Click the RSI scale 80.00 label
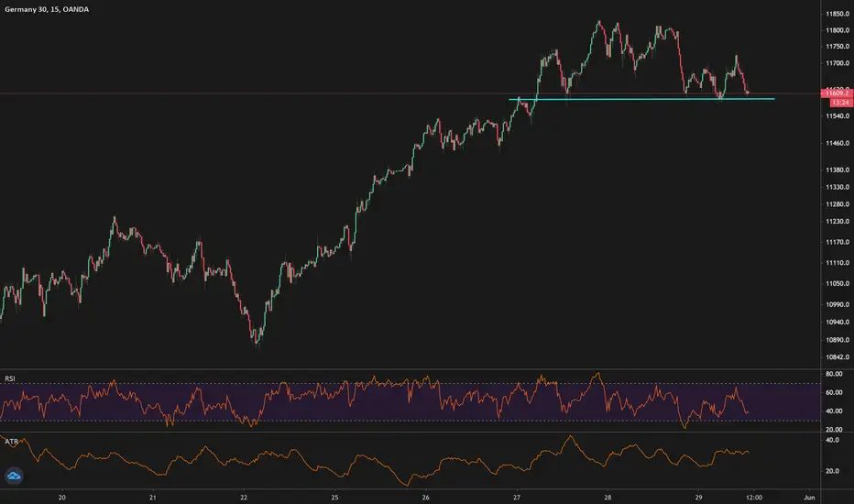 coord(834,374)
